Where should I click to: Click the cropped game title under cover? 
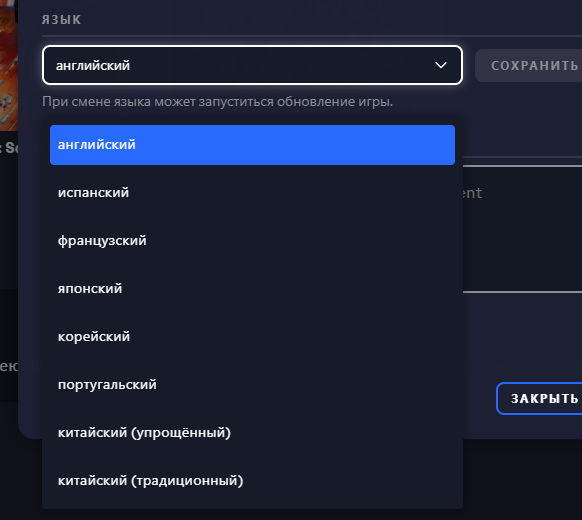tap(9, 148)
